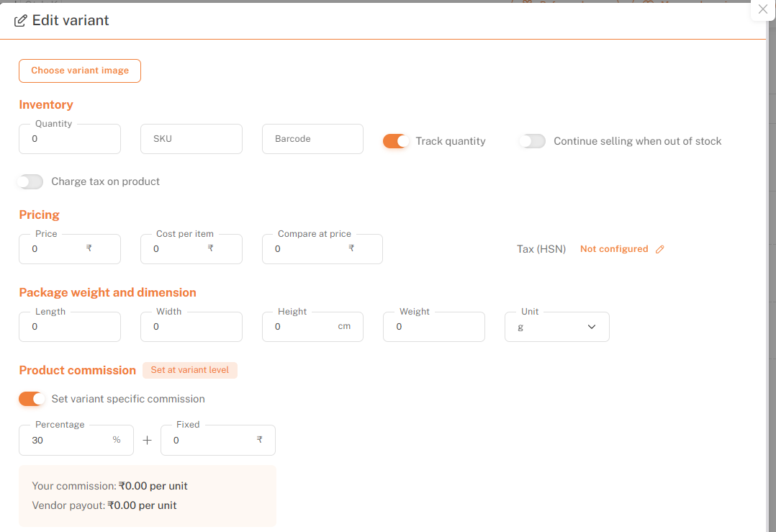Click Package weight and dimension heading
This screenshot has height=532, width=776.
point(107,292)
